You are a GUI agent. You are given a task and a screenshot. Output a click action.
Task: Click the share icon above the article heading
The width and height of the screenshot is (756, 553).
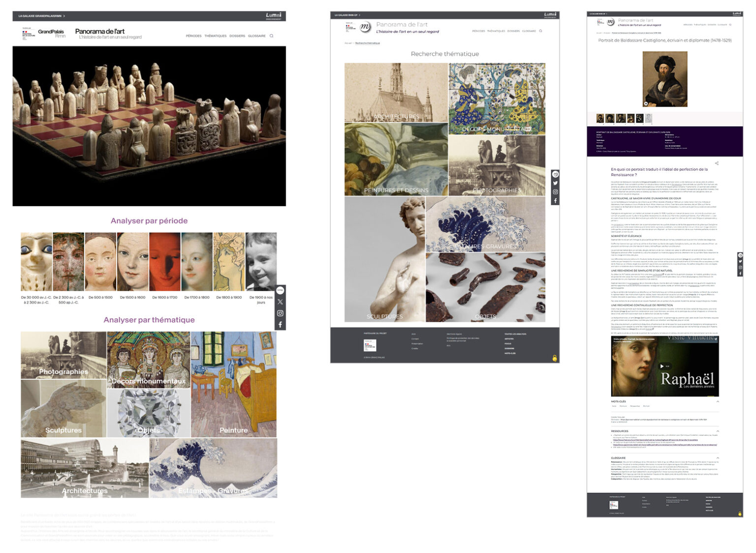pyautogui.click(x=717, y=163)
